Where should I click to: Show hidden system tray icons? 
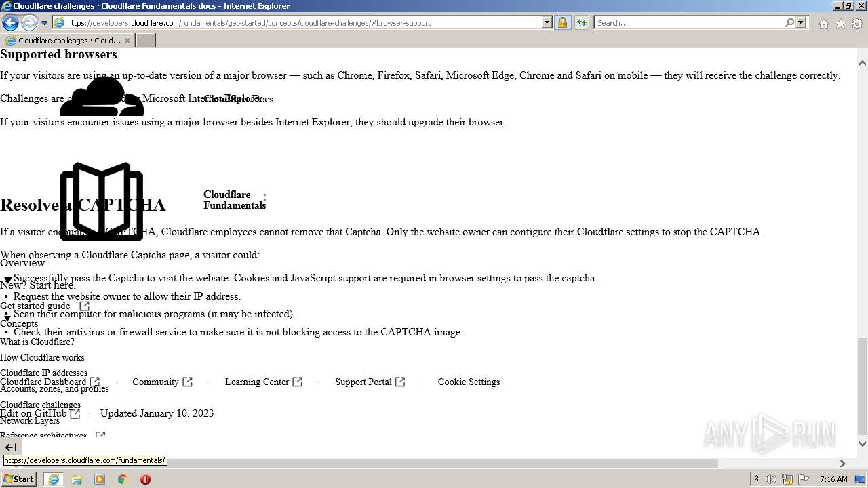(756, 479)
